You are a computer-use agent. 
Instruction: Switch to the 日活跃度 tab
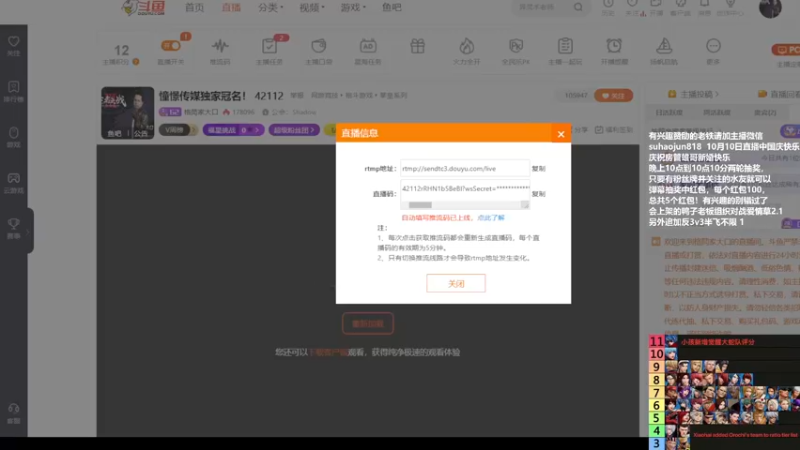tap(669, 113)
